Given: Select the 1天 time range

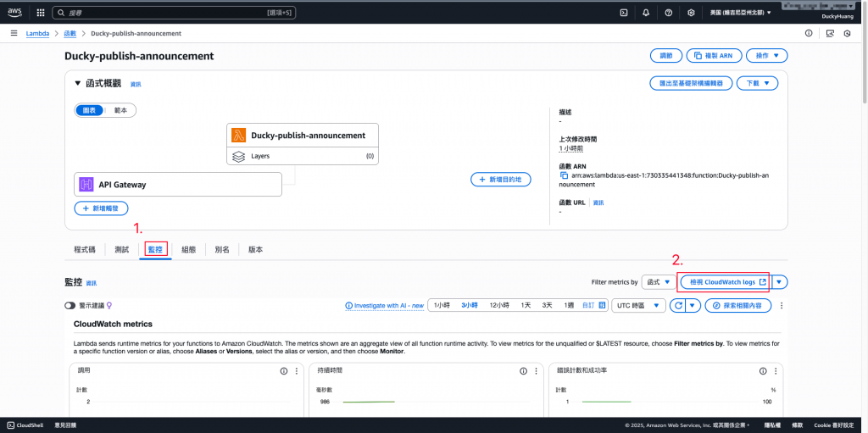Looking at the screenshot, I should (x=526, y=305).
